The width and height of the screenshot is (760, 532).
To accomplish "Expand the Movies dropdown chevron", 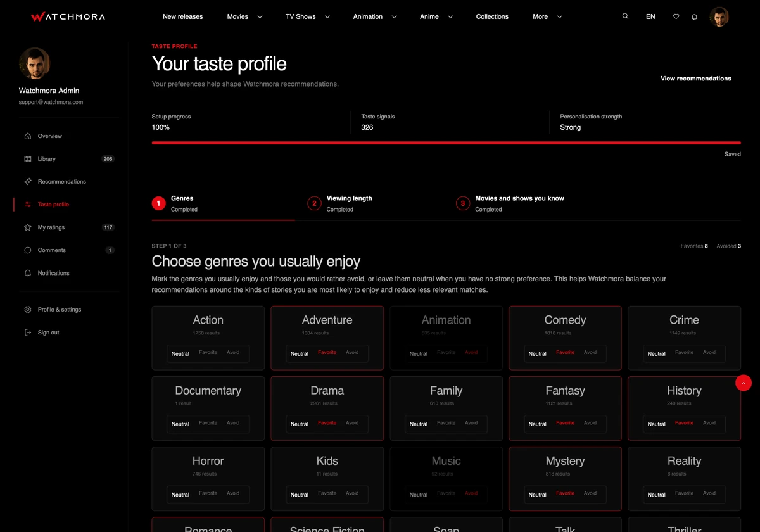I will pos(260,17).
